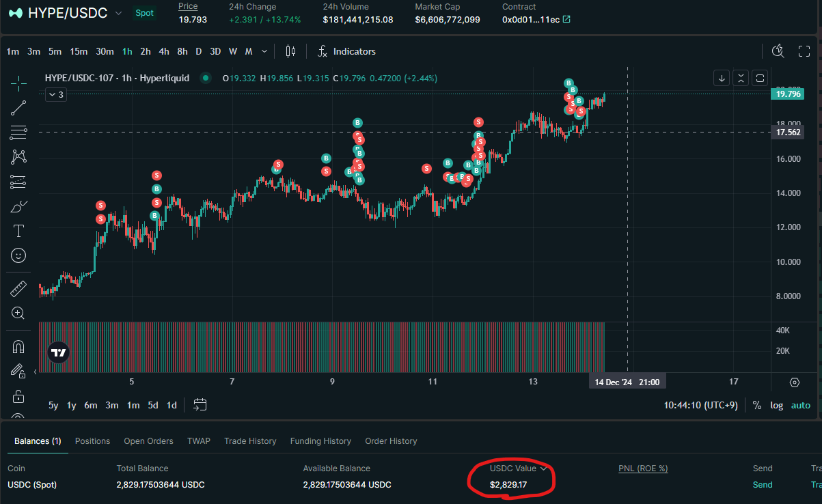
Task: Select the crosshair cursor tool
Action: click(18, 83)
